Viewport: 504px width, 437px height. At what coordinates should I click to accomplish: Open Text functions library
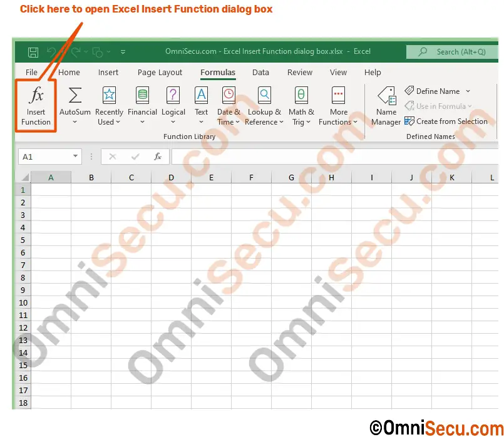[x=201, y=106]
